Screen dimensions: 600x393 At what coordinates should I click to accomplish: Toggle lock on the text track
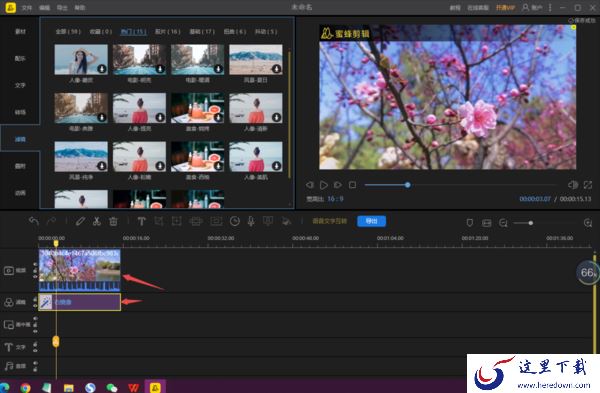(35, 344)
